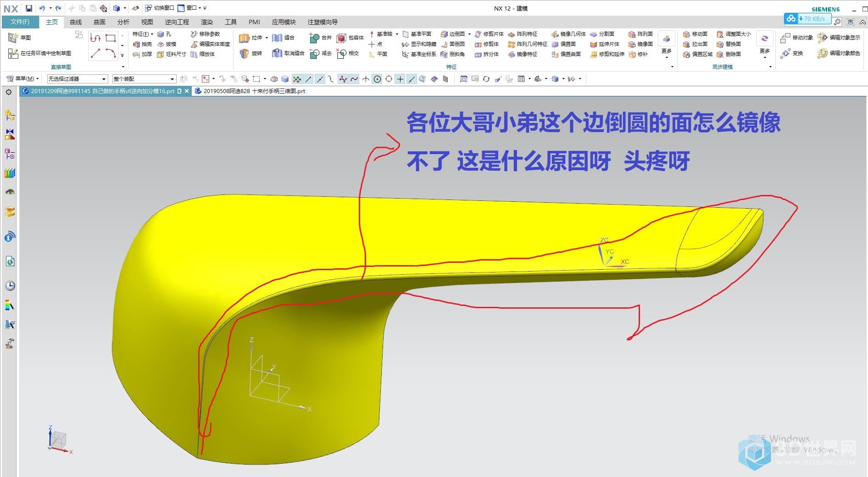The image size is (868, 477).
Task: Click the 修剪片体 (Trim Sheet) tool
Action: pos(489,34)
